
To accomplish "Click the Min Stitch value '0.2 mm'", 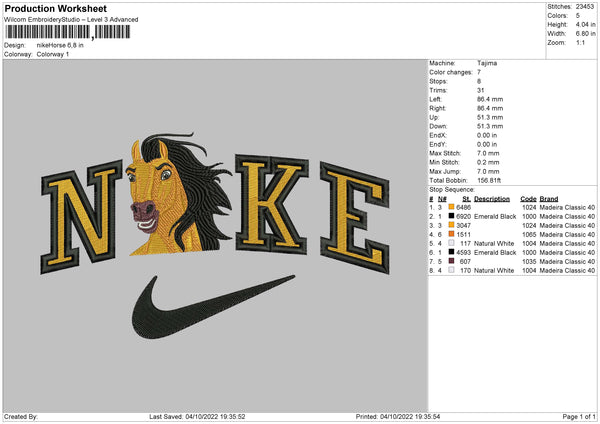I will [x=488, y=162].
